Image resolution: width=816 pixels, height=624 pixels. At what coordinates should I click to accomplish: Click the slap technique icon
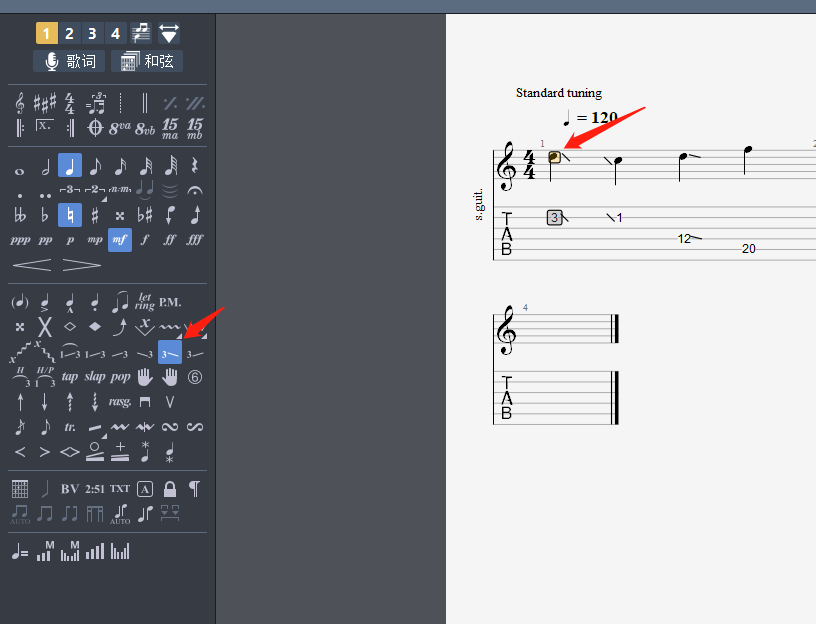[x=95, y=377]
